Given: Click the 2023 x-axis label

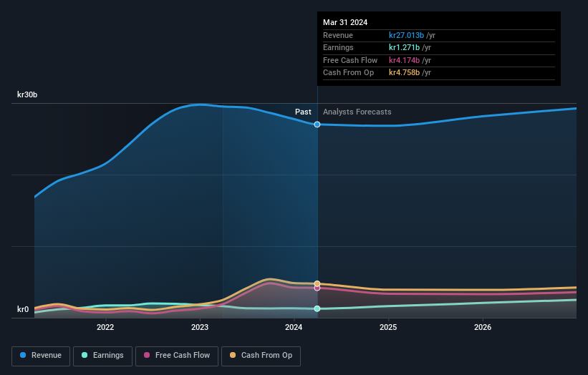Looking at the screenshot, I should [200, 328].
